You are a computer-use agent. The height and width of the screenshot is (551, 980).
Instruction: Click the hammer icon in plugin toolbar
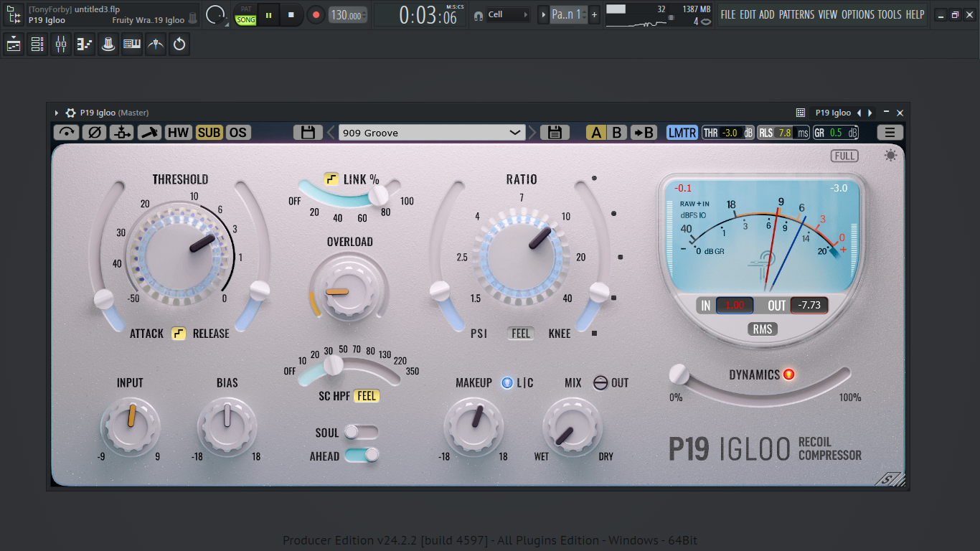tap(149, 133)
